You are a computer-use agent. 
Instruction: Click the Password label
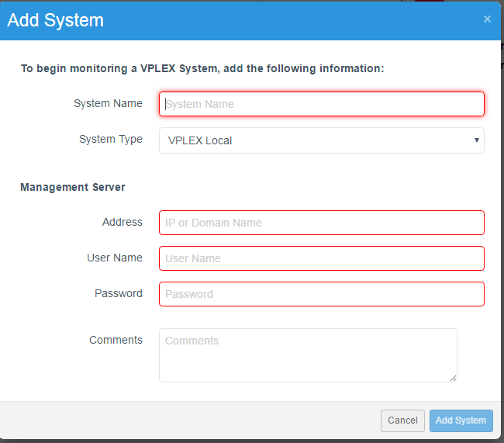tap(119, 293)
